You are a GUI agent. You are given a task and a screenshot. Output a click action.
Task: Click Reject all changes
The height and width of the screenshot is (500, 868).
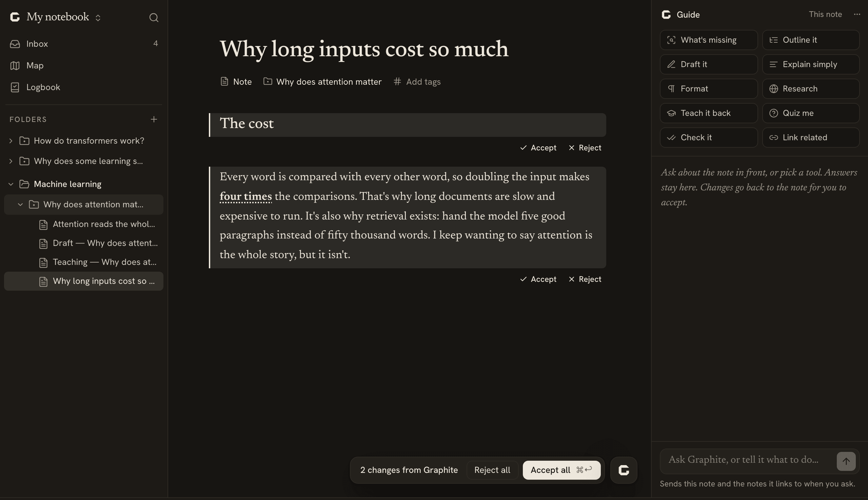point(492,470)
